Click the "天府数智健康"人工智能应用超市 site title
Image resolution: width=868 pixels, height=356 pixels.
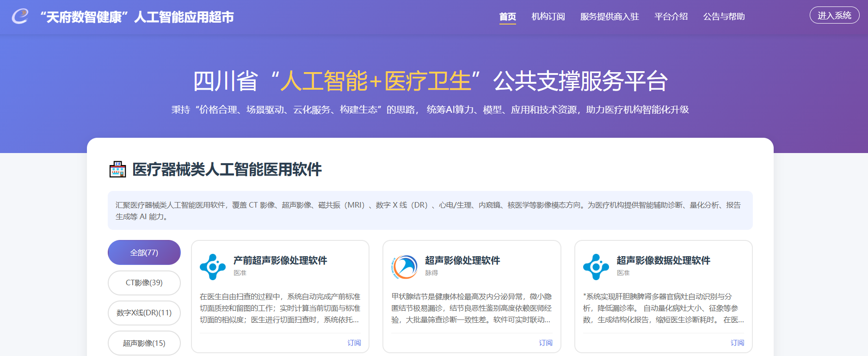coord(137,17)
